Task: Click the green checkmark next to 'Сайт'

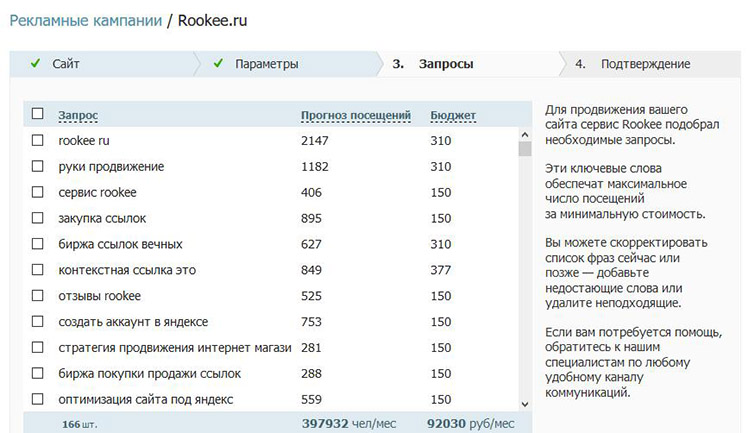Action: click(x=35, y=63)
